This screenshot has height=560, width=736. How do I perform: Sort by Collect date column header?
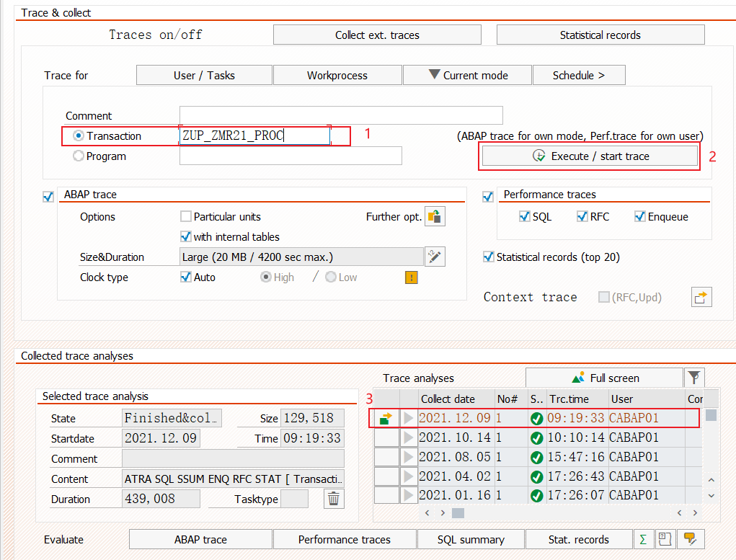pos(457,399)
